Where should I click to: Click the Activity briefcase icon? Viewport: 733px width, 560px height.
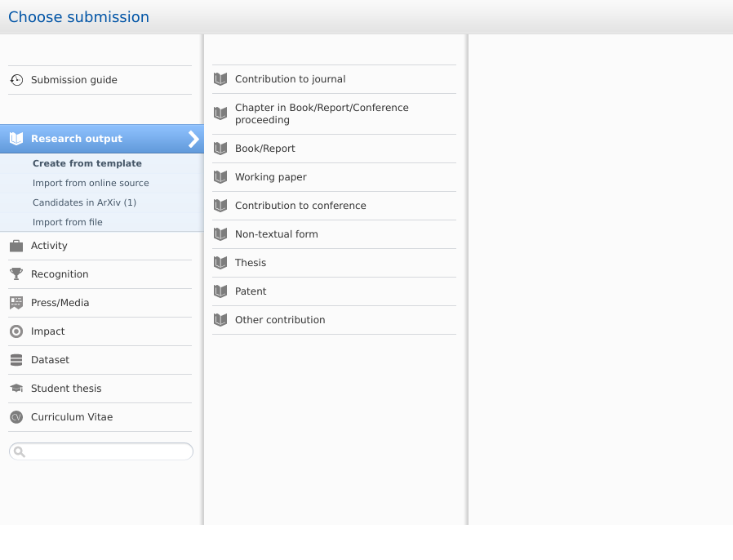[16, 246]
